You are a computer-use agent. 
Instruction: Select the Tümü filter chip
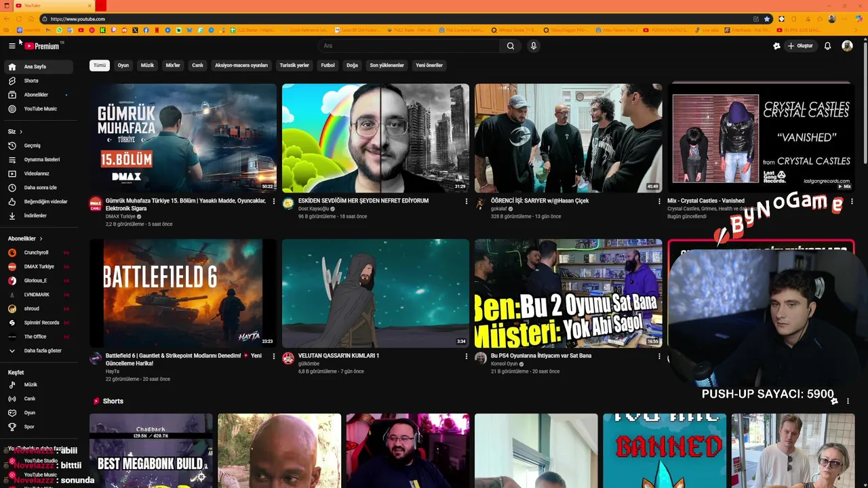[x=100, y=66]
